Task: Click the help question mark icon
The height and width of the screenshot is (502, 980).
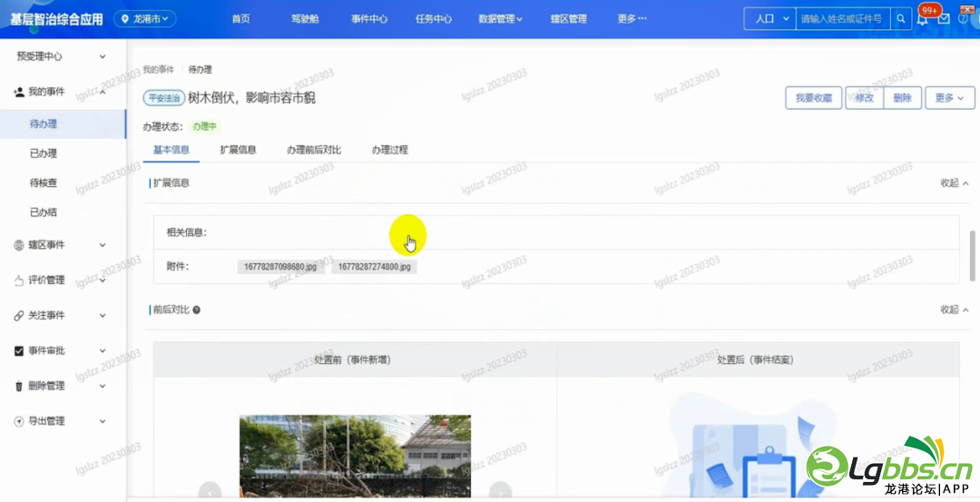Action: tap(963, 19)
